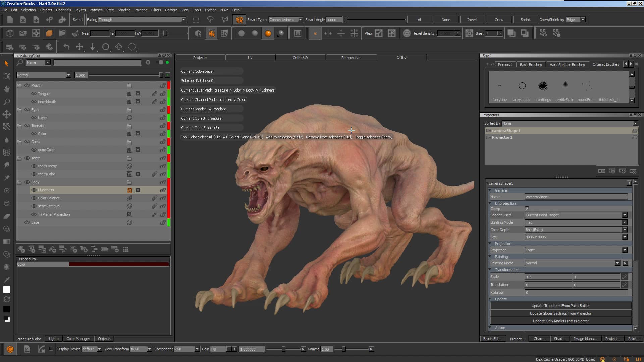Toggle visibility of the Teeth group
This screenshot has height=362, width=644.
tap(27, 158)
